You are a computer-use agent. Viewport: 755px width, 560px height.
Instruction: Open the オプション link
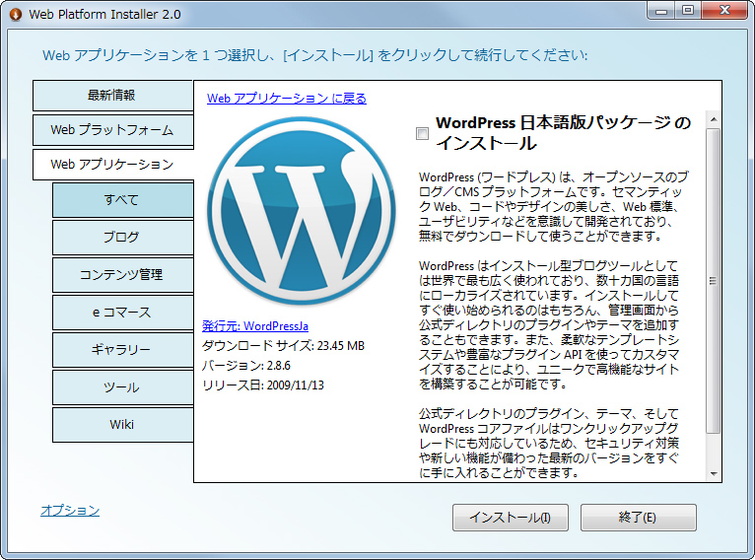(x=70, y=511)
